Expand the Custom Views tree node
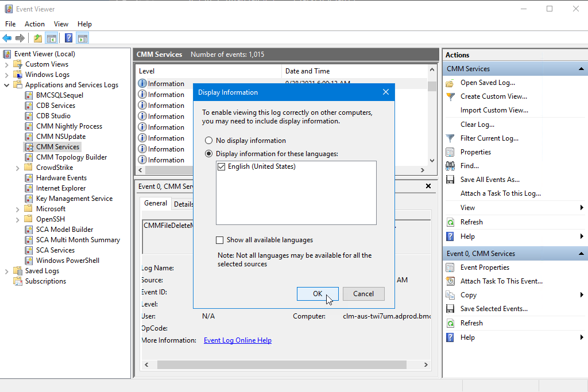 pos(6,64)
